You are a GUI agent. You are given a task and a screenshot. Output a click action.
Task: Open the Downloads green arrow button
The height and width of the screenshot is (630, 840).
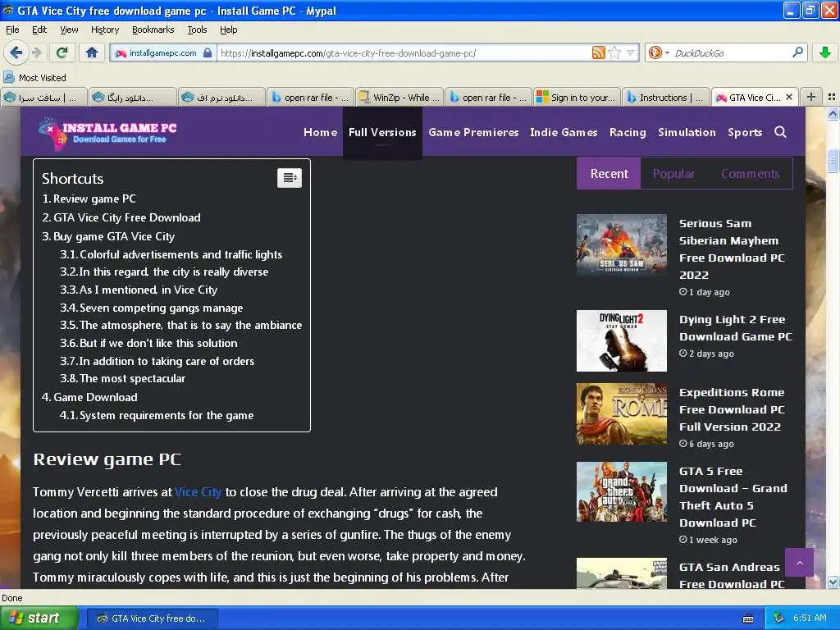825,52
